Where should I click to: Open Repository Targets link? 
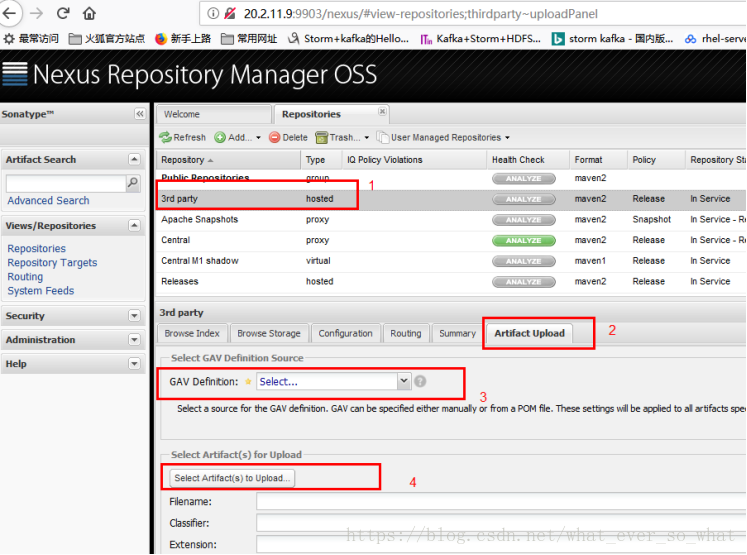tap(52, 262)
